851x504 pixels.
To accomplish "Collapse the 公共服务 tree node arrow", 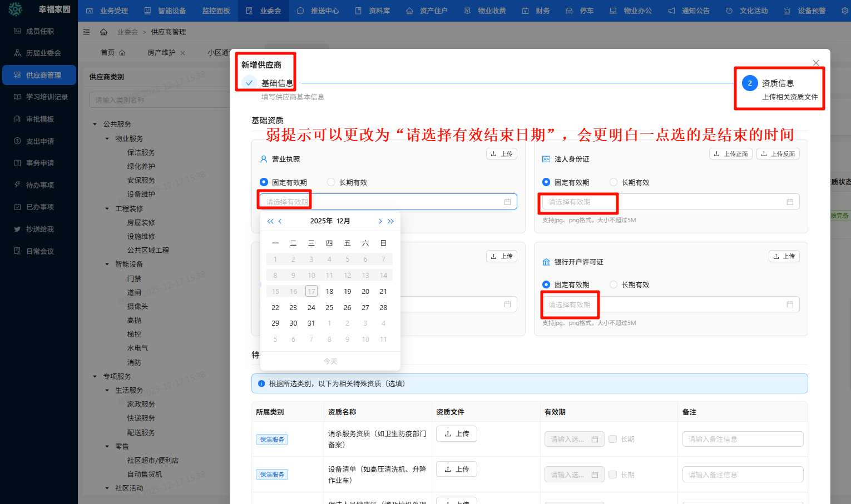I will point(95,124).
